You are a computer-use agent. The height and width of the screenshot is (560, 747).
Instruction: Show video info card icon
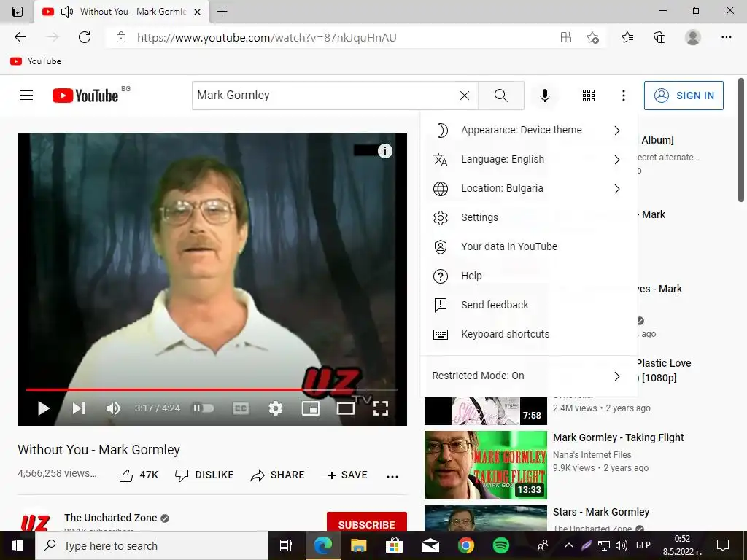[x=385, y=151]
